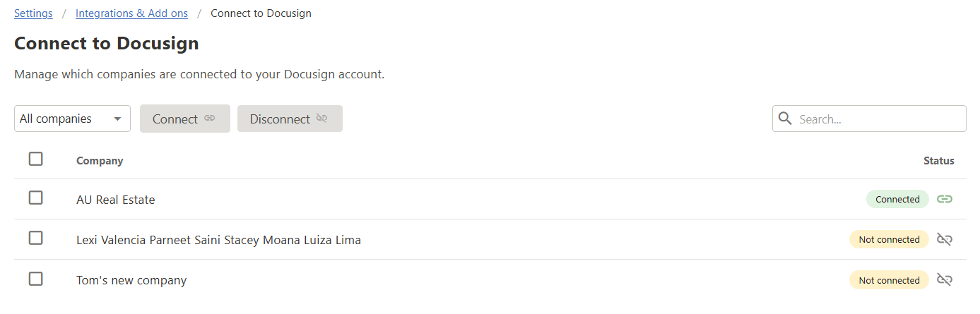Select the Tom's new company checkbox
Screen dimensions: 980x314
(x=36, y=279)
